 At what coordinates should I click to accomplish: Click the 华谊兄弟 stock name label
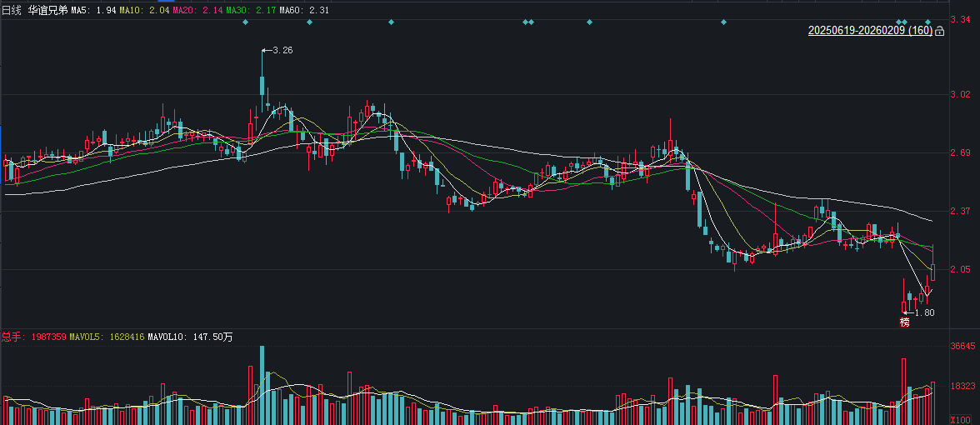click(49, 10)
